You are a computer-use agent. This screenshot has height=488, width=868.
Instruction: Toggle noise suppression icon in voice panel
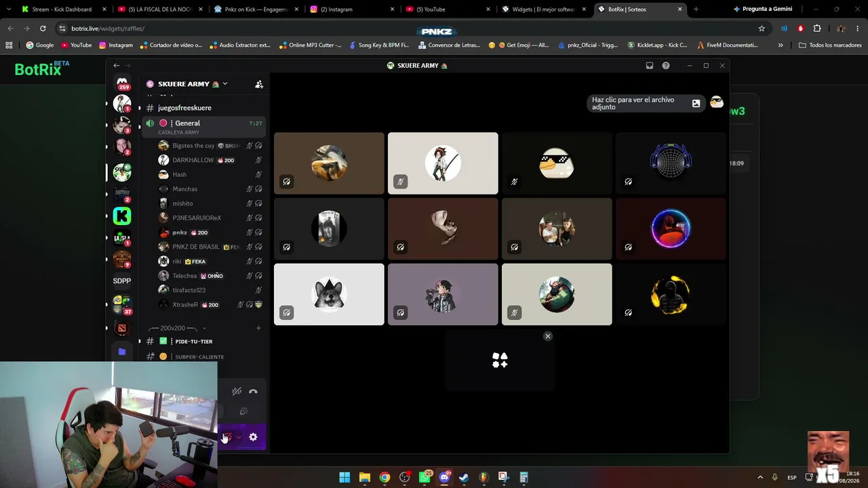237,391
